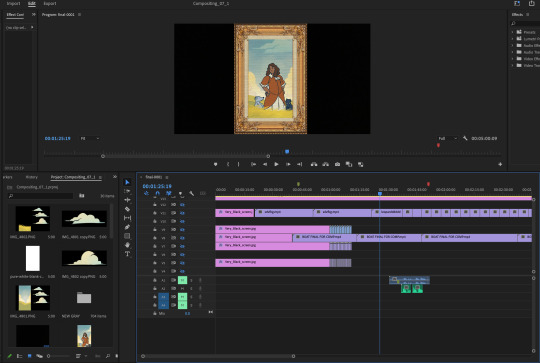
Task: Switch Project panel to List view
Action: (20, 356)
